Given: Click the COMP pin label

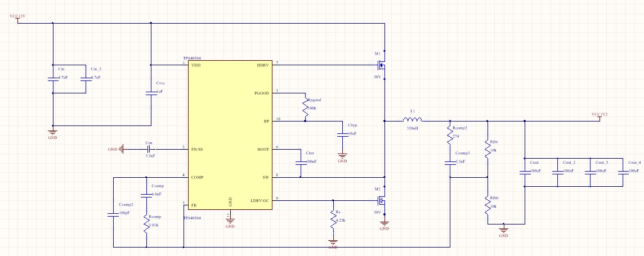Looking at the screenshot, I should coord(198,177).
